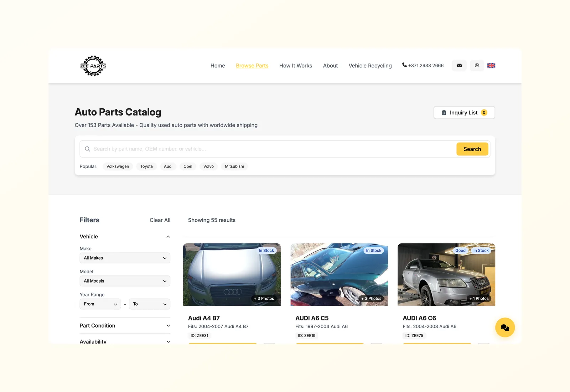The image size is (570, 392).
Task: Click the Good condition badge on A6 C6
Action: tap(460, 251)
